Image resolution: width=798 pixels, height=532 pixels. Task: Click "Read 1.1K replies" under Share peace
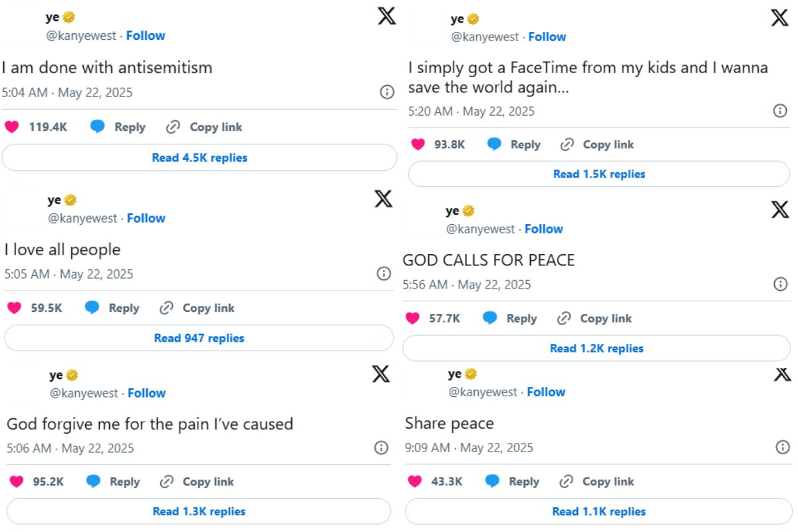click(598, 511)
